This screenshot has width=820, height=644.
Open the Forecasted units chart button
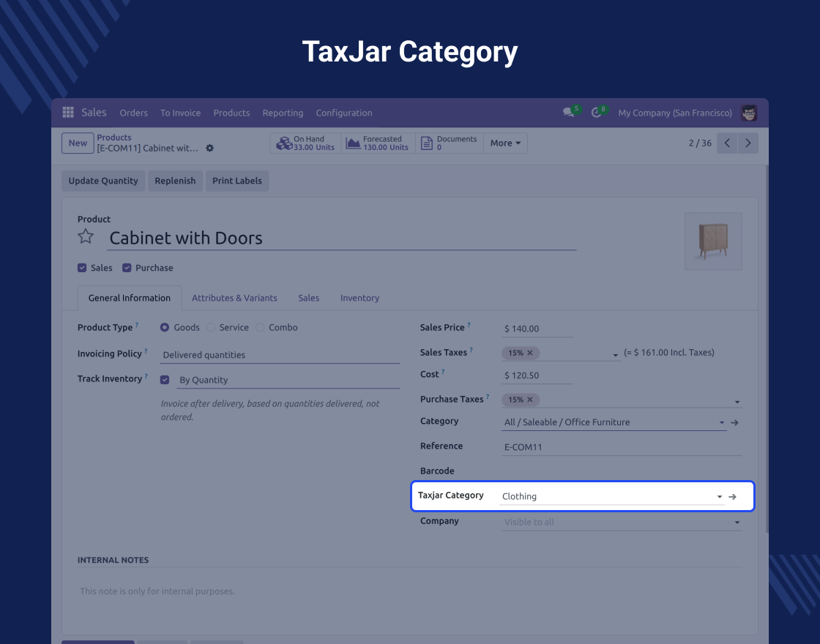coord(378,143)
